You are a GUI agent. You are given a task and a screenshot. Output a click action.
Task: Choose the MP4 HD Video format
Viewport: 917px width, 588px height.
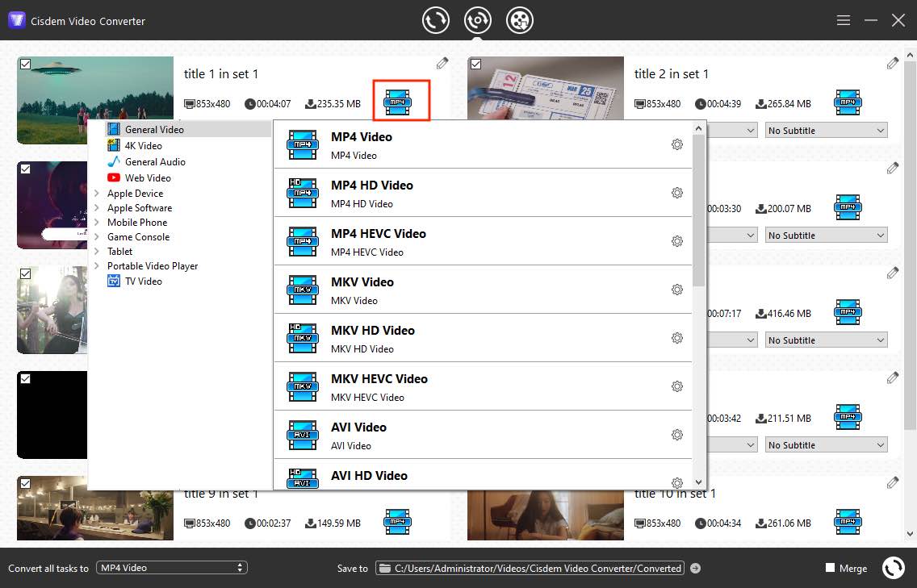pos(483,194)
